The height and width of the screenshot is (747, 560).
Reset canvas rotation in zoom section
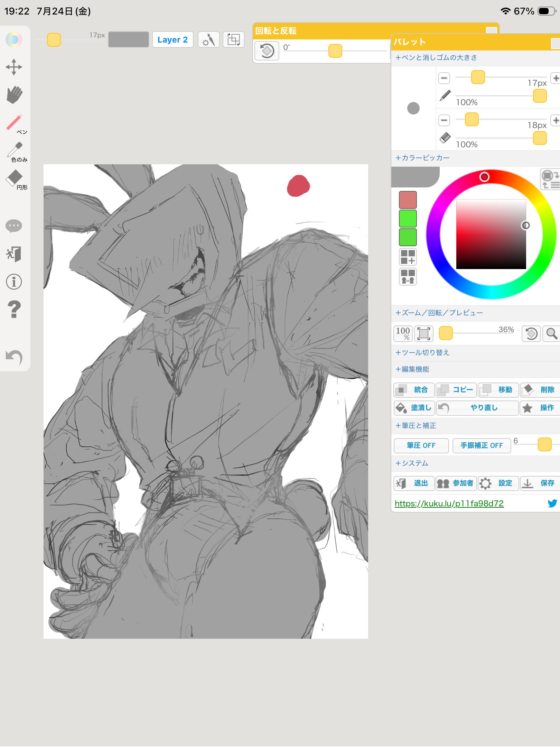pos(531,333)
